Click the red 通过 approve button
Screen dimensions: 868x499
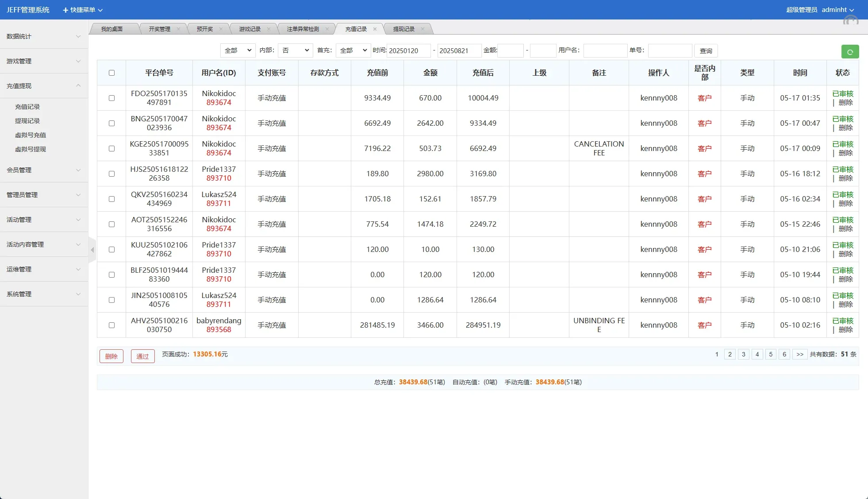tap(142, 356)
